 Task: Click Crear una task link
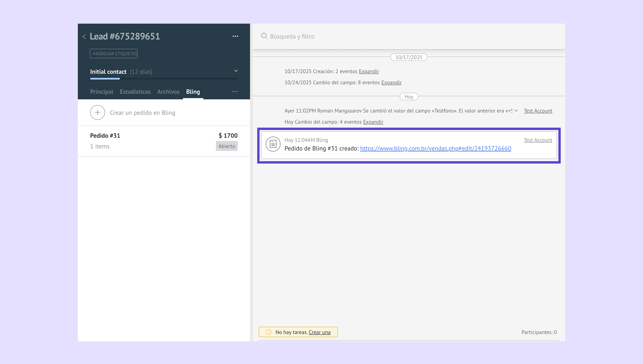click(320, 332)
